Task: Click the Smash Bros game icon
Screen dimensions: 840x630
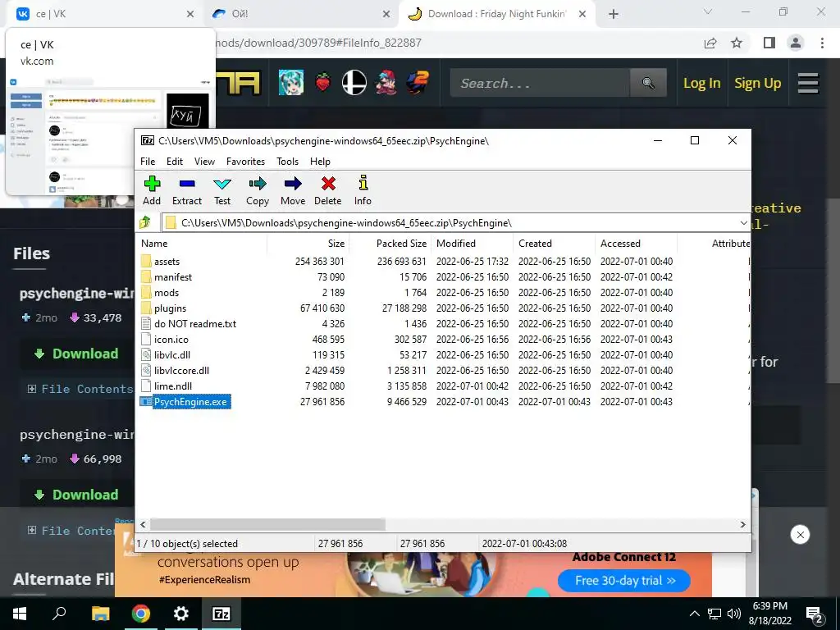Action: (x=354, y=83)
